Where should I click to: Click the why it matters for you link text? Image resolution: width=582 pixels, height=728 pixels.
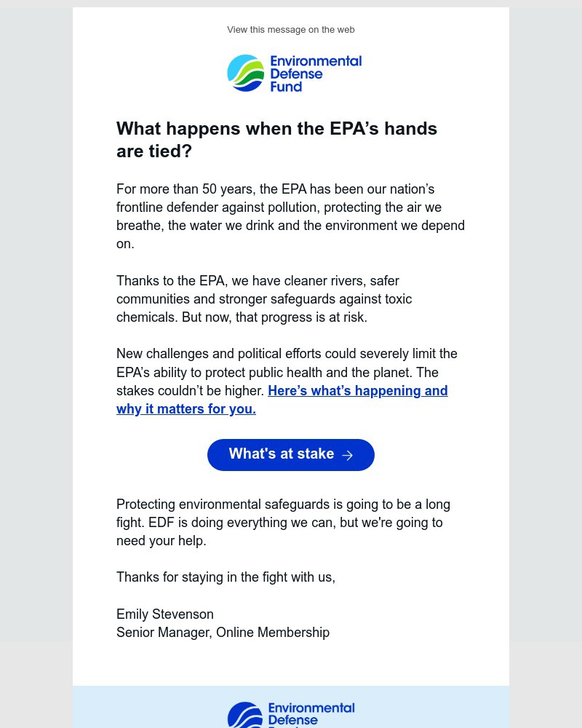coord(186,409)
